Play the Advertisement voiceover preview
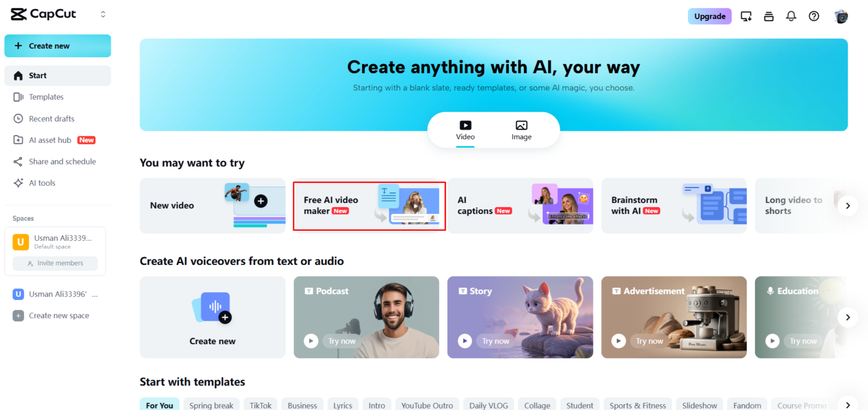Image resolution: width=868 pixels, height=410 pixels. tap(618, 341)
